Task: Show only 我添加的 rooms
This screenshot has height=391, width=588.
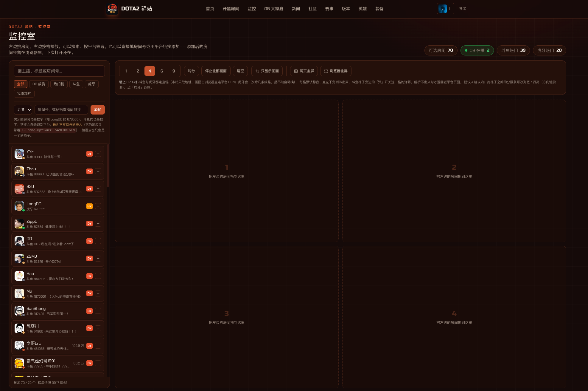Action: [x=24, y=94]
